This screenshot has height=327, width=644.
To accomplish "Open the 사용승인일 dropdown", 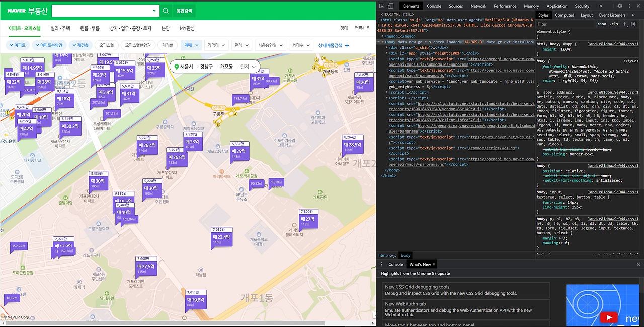I will [271, 45].
